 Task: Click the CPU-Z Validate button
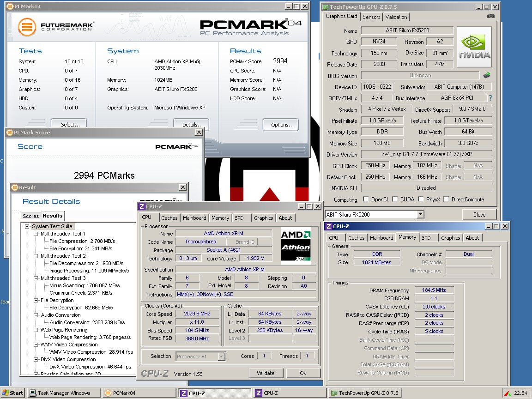pos(266,373)
